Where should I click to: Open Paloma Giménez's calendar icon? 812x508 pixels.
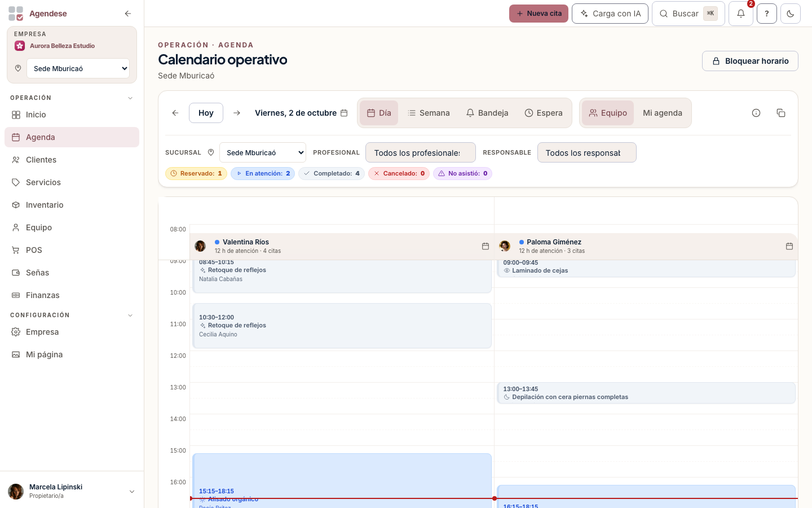pos(789,246)
